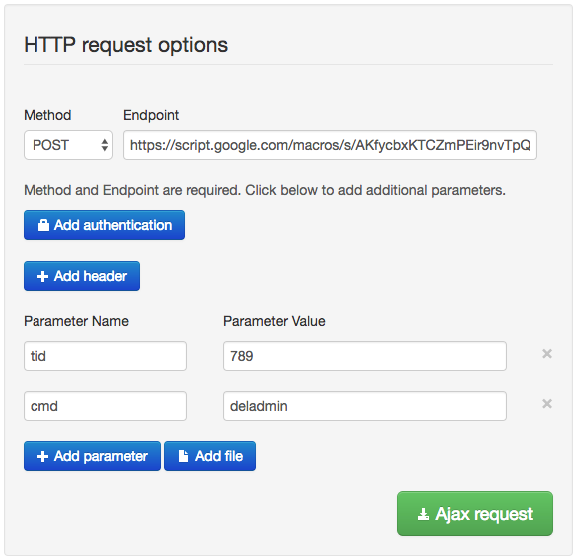
Task: Click the Method select arrows
Action: pos(105,145)
